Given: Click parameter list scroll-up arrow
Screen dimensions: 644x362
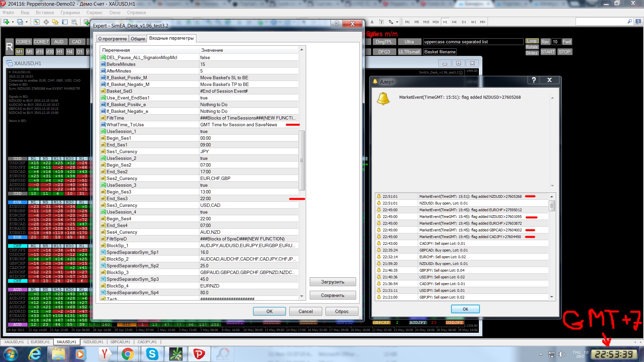Looking at the screenshot, I should tap(302, 50).
